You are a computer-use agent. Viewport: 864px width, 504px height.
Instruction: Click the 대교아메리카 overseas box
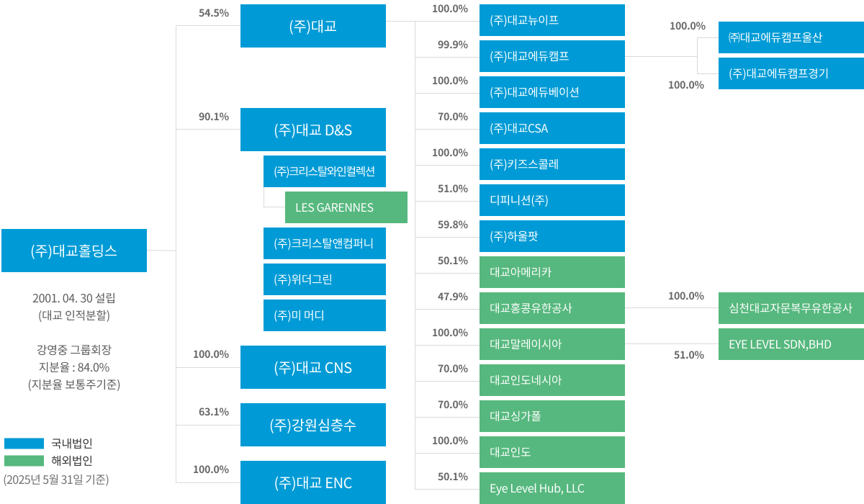tap(552, 272)
